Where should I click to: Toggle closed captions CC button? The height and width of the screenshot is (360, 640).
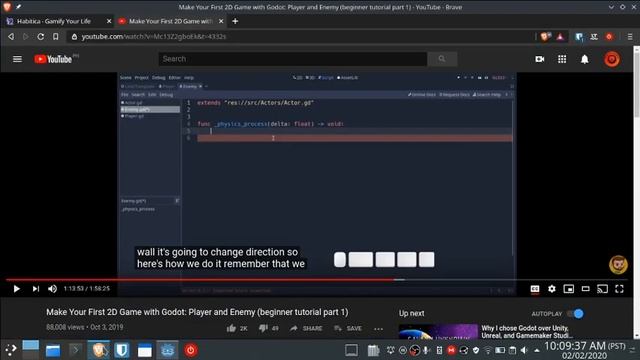point(535,289)
